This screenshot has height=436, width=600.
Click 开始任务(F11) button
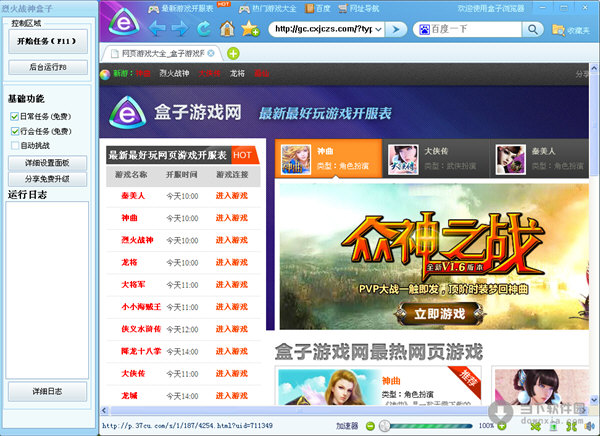tap(47, 41)
